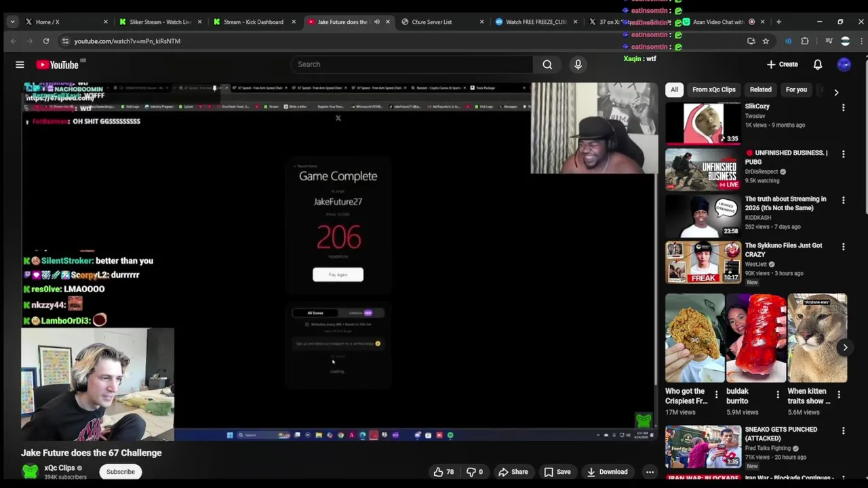
Task: Share the video
Action: [x=513, y=472]
